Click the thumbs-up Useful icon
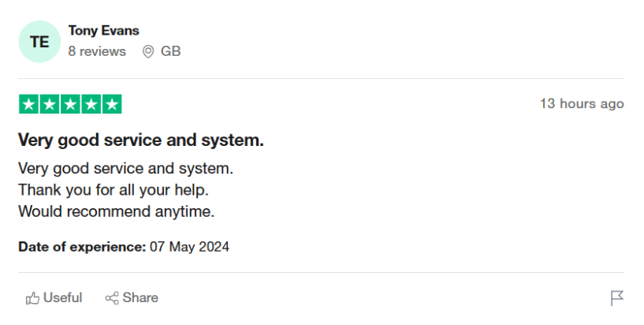Viewport: 644px width, 325px height. tap(32, 298)
